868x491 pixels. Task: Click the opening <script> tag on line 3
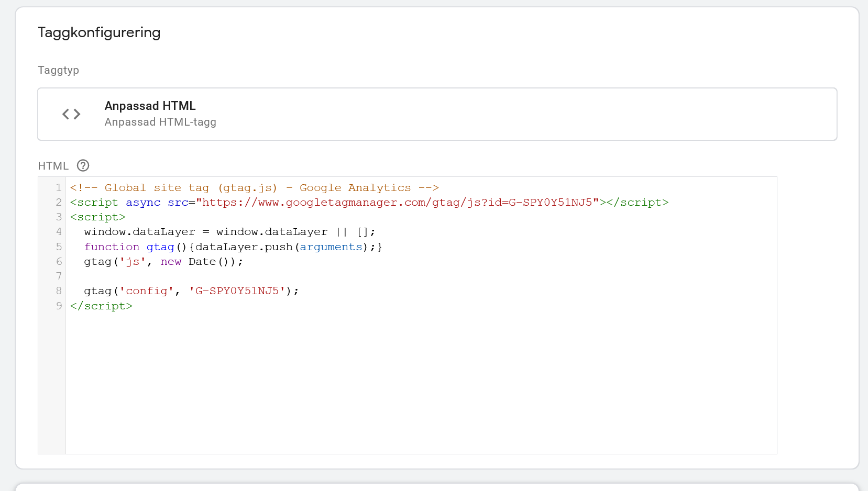[98, 217]
